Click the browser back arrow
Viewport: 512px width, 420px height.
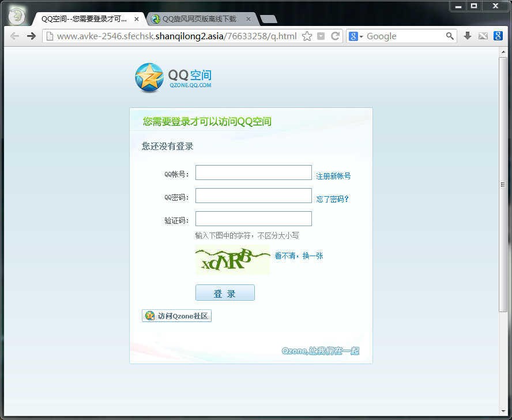[x=14, y=36]
